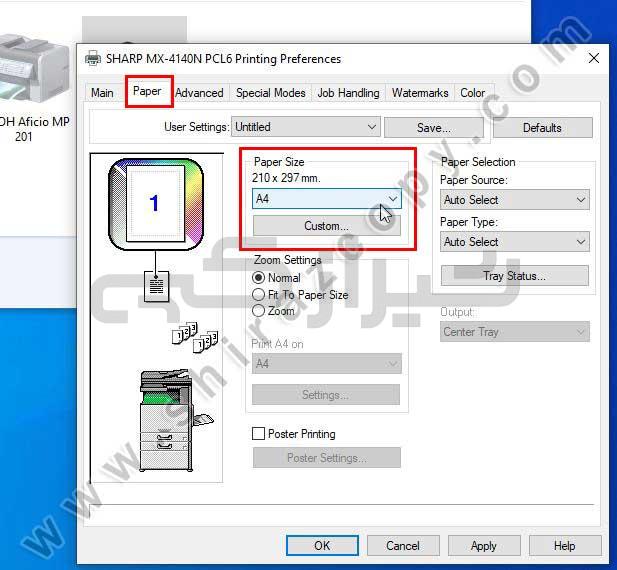The width and height of the screenshot is (617, 570).
Task: Switch to the Main tab
Action: 102,93
